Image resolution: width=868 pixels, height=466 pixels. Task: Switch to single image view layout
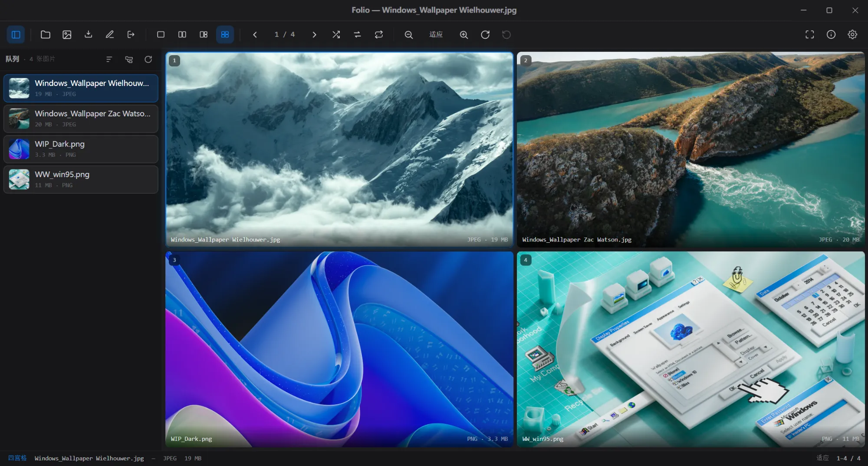(x=161, y=34)
